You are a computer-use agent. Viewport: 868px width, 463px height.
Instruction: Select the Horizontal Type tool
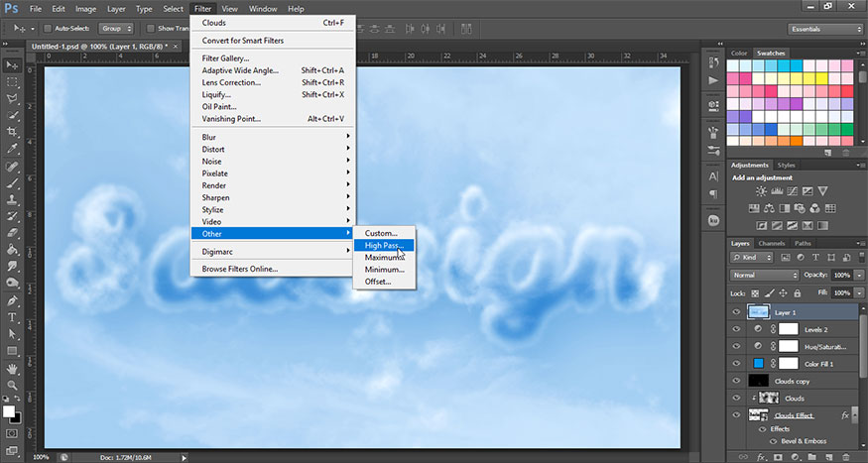point(13,317)
